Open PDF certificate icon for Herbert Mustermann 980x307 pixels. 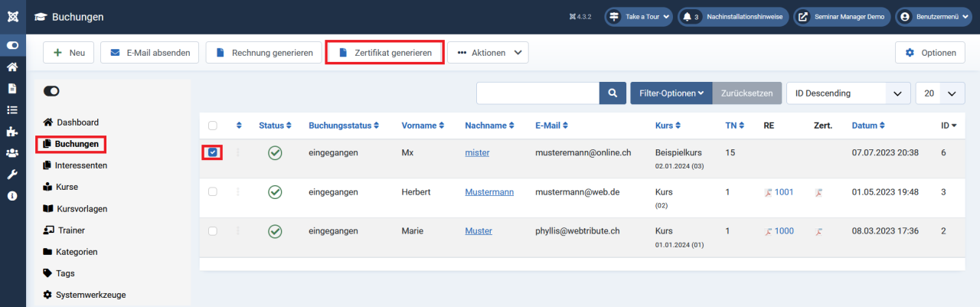point(818,193)
